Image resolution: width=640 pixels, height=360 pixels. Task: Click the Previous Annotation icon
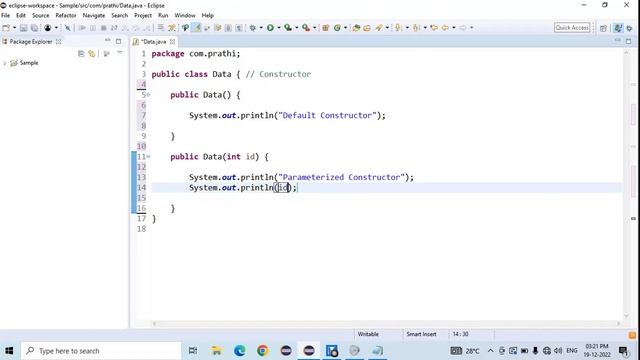tap(416, 28)
